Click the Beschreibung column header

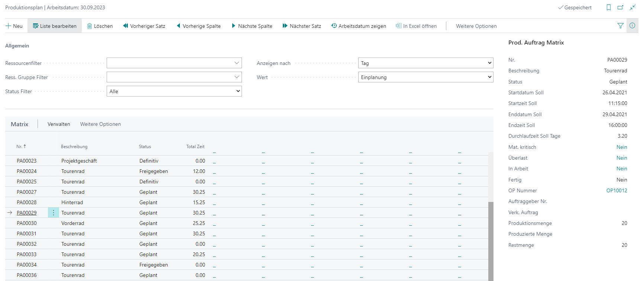coord(74,147)
